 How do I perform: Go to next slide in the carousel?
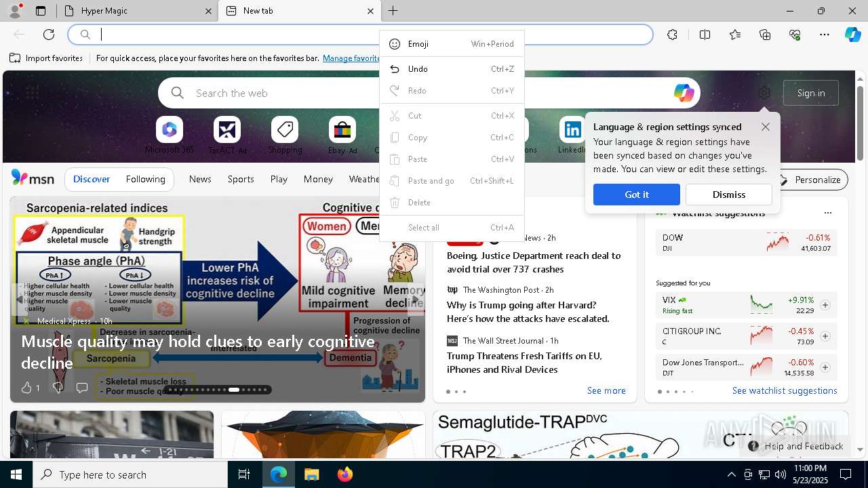point(416,299)
